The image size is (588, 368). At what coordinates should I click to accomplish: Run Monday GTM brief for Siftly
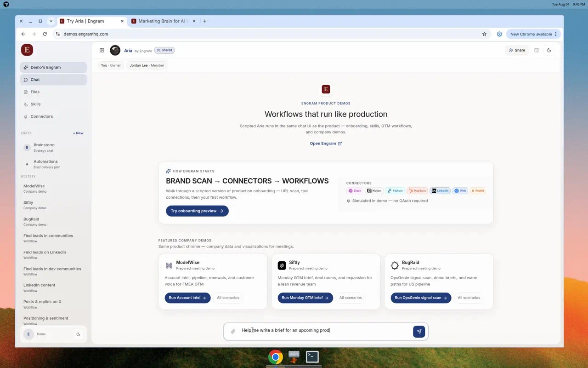pyautogui.click(x=305, y=298)
